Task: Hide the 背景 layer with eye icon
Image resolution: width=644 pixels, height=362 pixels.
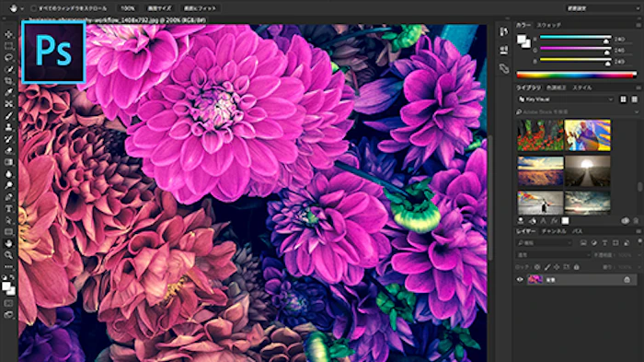Action: coord(520,280)
